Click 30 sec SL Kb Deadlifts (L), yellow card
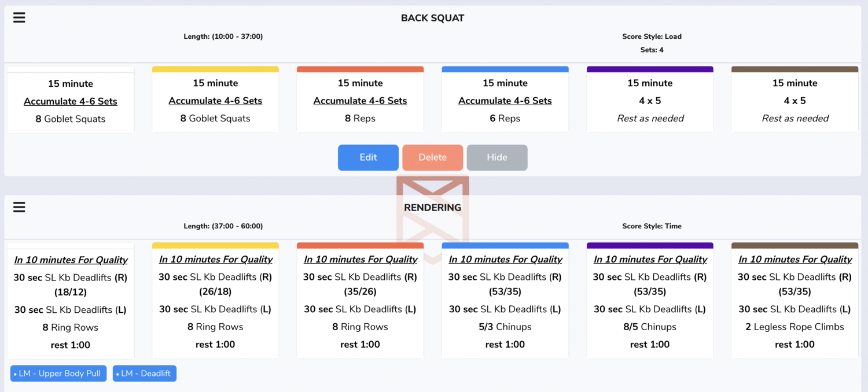 point(215,309)
